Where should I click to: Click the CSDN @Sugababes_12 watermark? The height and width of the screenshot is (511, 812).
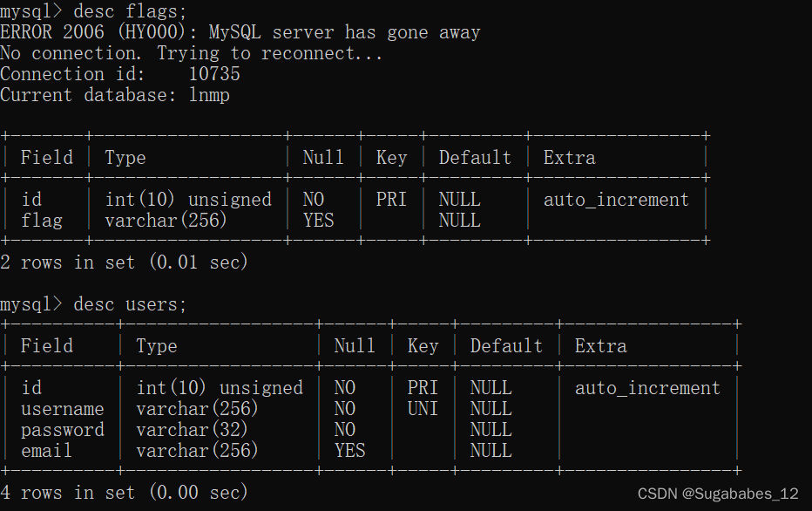coord(718,494)
